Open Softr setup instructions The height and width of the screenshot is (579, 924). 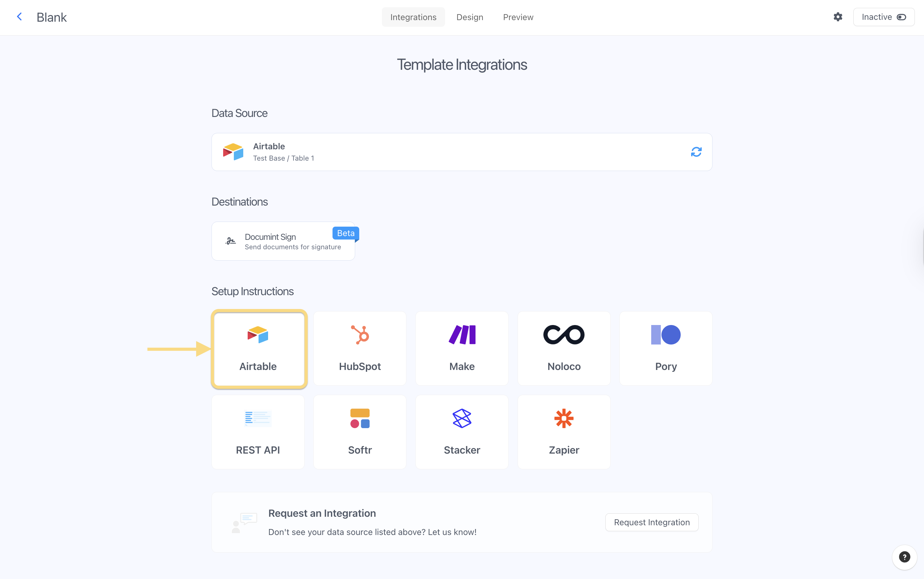pyautogui.click(x=360, y=432)
